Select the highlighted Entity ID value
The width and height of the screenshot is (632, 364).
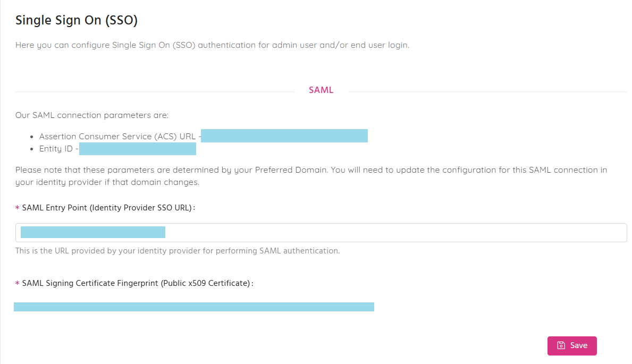138,149
